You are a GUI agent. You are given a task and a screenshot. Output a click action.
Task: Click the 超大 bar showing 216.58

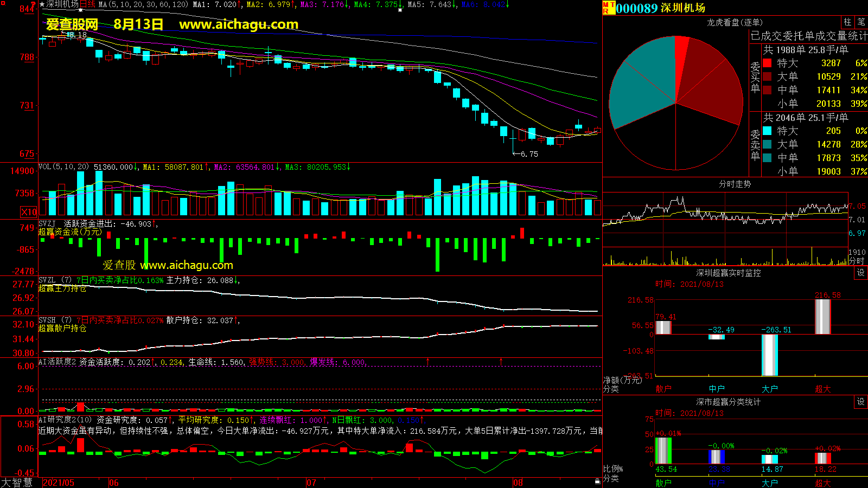822,317
